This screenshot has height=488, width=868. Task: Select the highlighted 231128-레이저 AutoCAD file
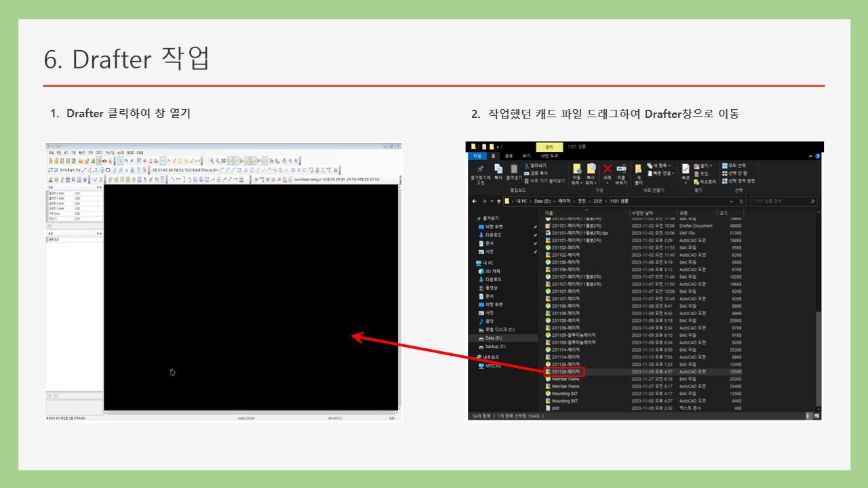[565, 371]
